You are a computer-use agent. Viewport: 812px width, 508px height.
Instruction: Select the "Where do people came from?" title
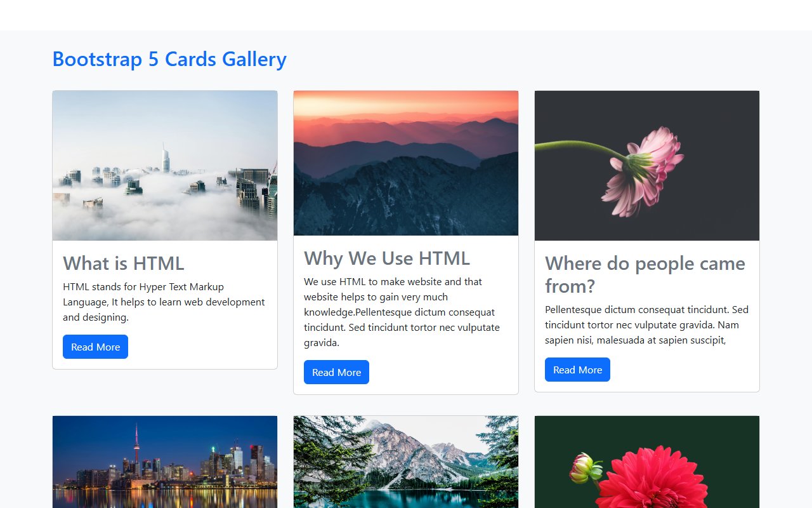pyautogui.click(x=645, y=274)
